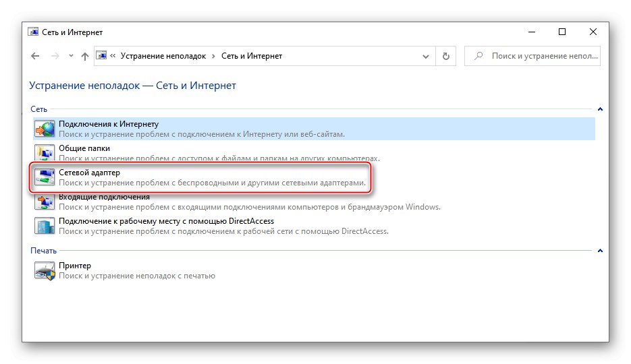
Task: Click the Сеть group header
Action: tap(38, 109)
